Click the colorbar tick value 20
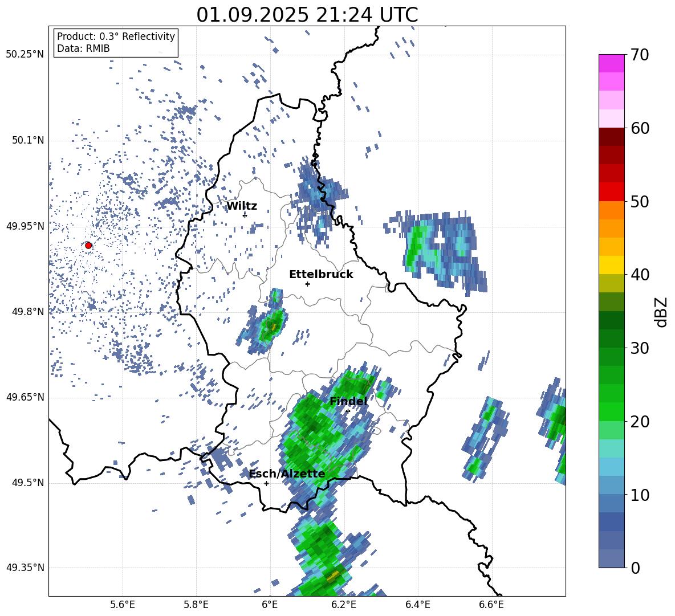 coord(640,422)
